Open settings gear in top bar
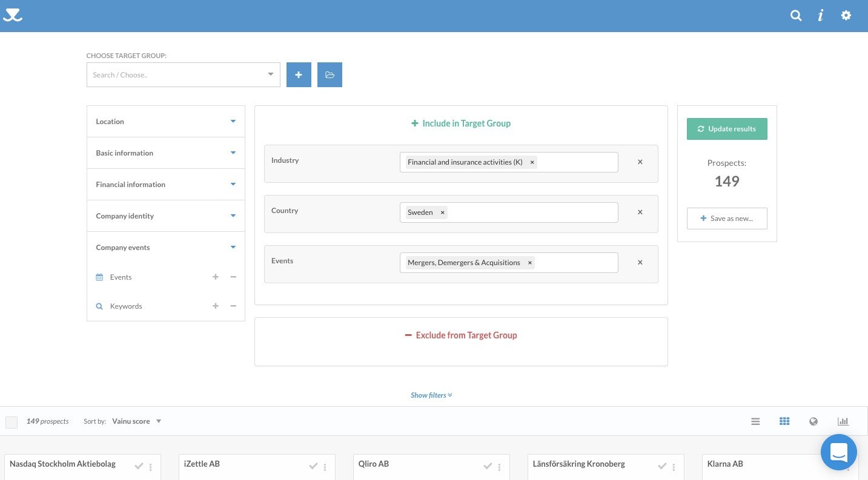Screen dimensions: 868x480 pyautogui.click(x=846, y=16)
